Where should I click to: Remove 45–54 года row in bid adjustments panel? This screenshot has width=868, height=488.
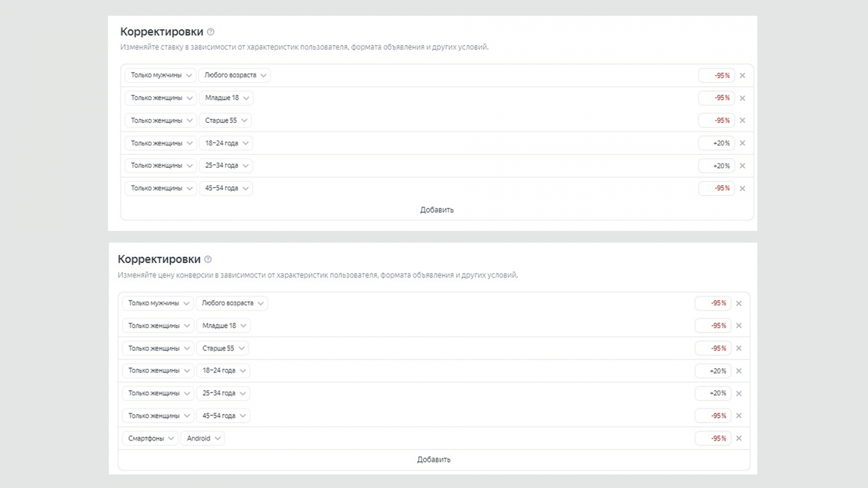(x=743, y=188)
